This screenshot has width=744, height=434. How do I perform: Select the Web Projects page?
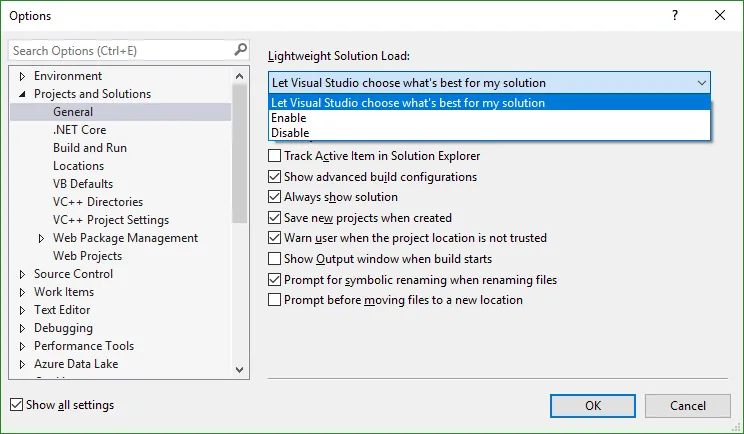87,256
